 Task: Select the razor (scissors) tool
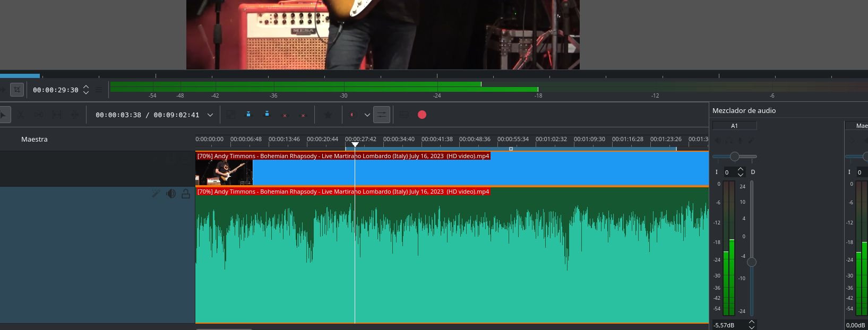[21, 115]
